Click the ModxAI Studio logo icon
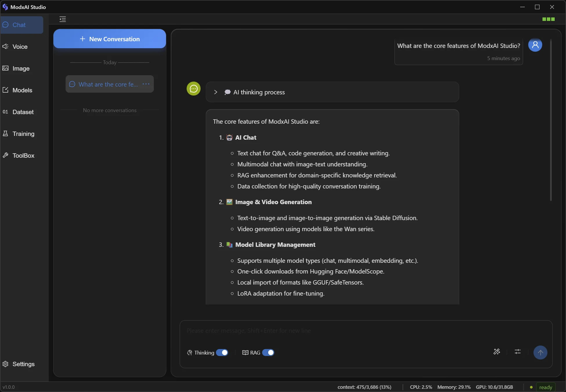The height and width of the screenshot is (392, 566). (x=5, y=7)
